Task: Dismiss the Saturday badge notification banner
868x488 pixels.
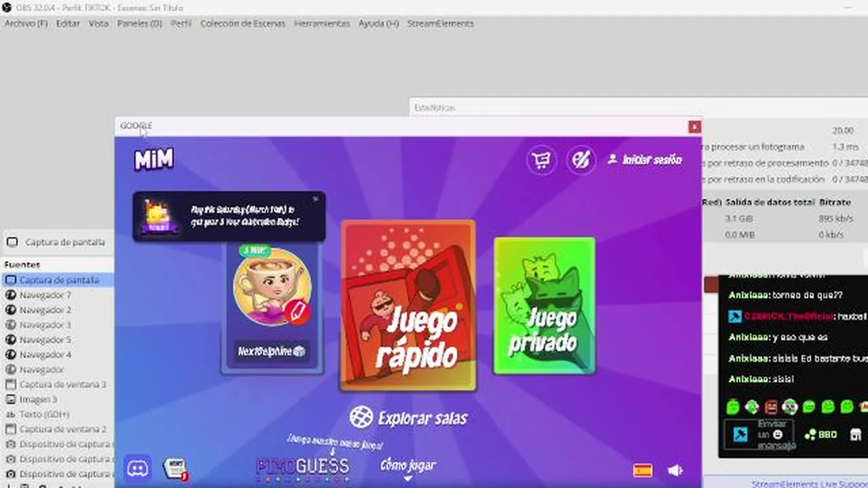Action: pos(315,199)
